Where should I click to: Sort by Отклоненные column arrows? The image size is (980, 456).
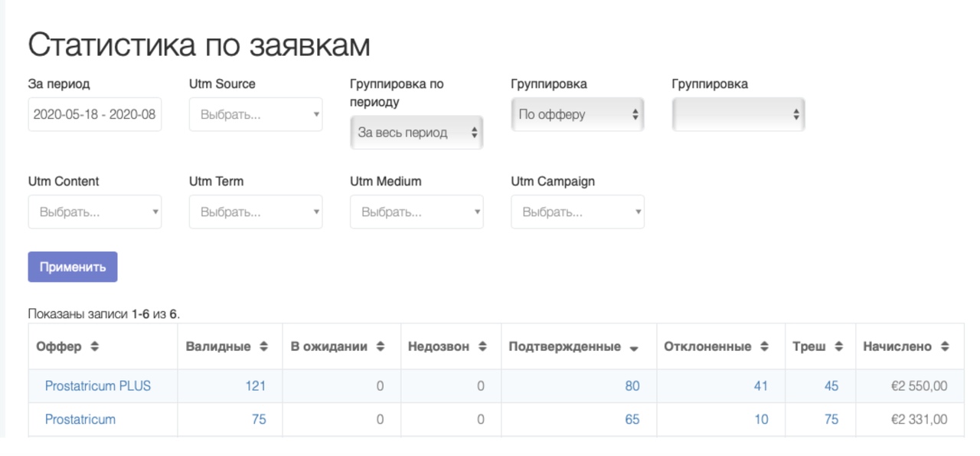(764, 346)
